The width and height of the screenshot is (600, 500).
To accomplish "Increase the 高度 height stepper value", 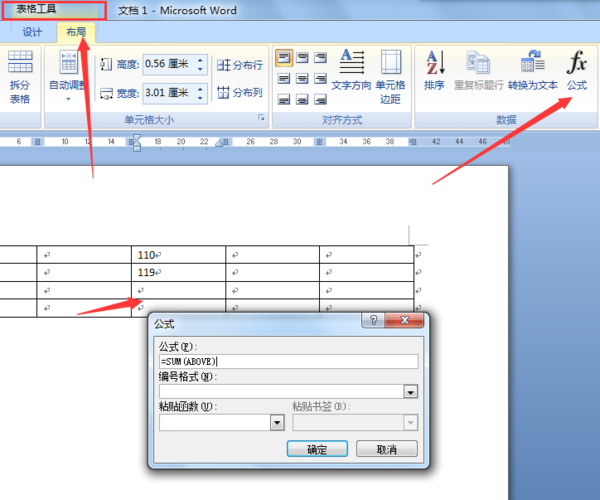I will [x=200, y=59].
